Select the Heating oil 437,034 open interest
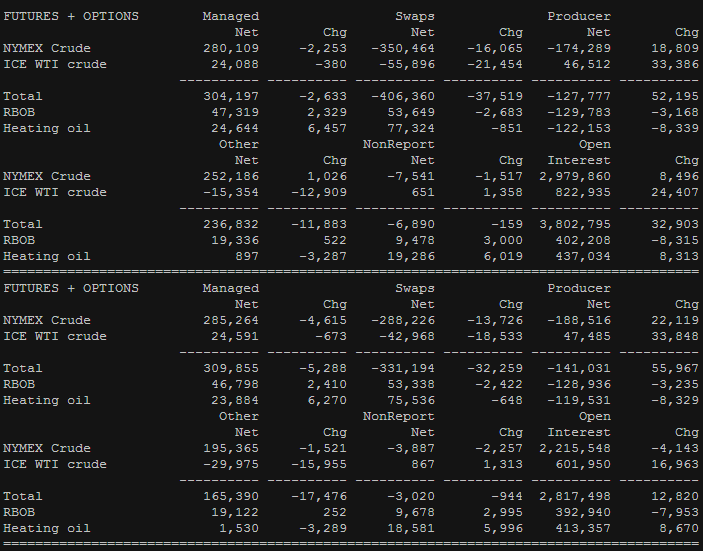703x551 pixels. tap(583, 256)
